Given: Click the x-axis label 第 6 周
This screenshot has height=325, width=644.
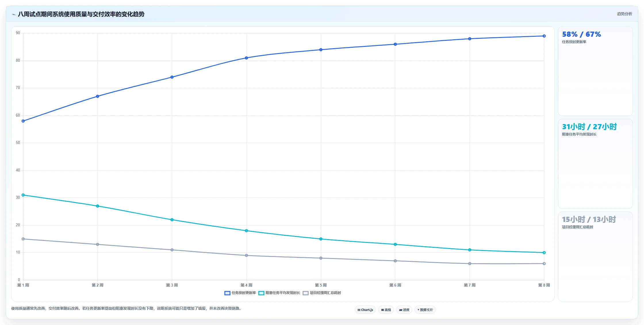Looking at the screenshot, I should [x=395, y=285].
